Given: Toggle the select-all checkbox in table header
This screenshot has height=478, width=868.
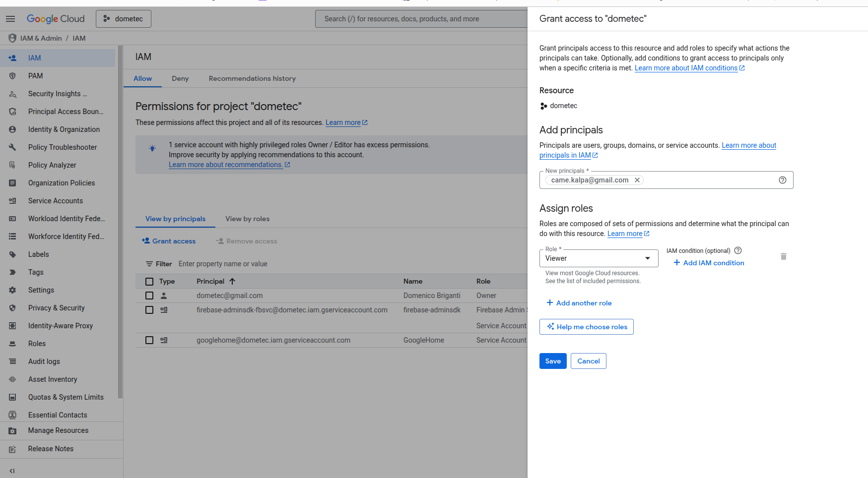Looking at the screenshot, I should pyautogui.click(x=149, y=281).
